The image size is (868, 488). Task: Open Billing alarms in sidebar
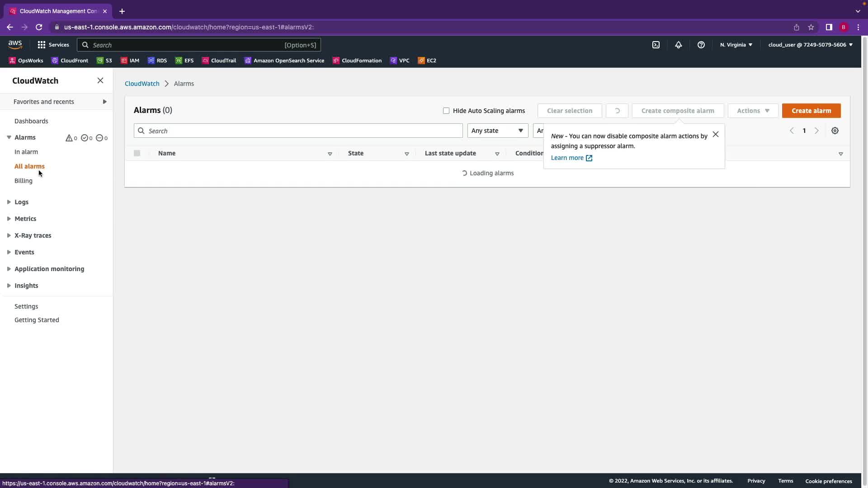pyautogui.click(x=24, y=181)
